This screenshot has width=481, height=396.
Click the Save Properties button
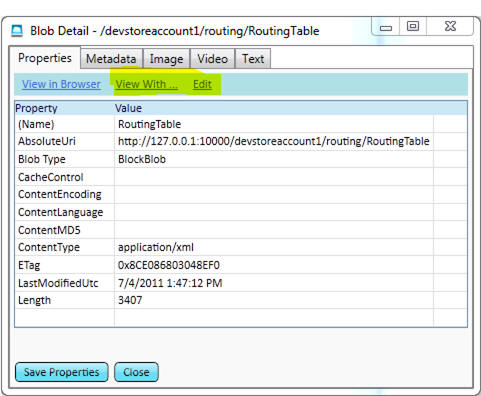coord(62,372)
